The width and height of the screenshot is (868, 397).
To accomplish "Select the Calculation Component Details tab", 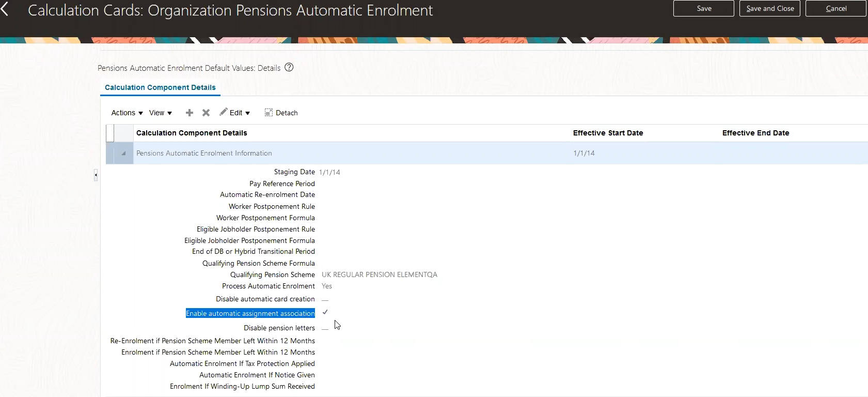I will tap(160, 87).
